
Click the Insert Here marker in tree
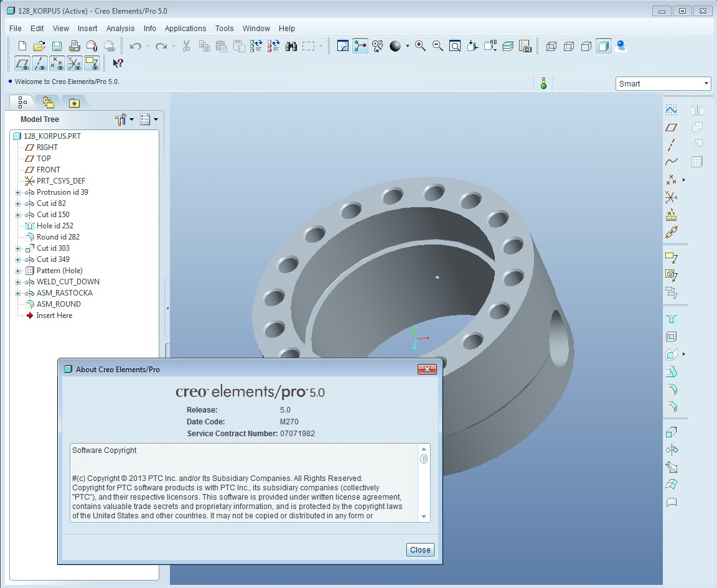[x=54, y=315]
